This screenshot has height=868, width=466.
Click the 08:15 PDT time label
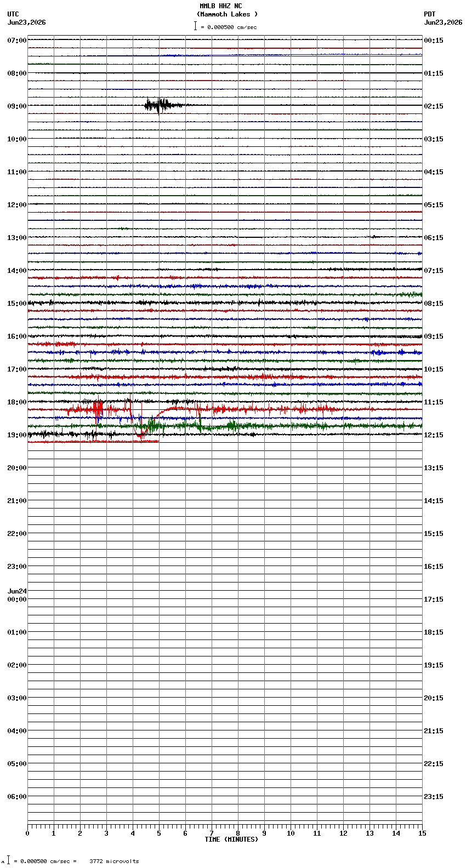pyautogui.click(x=434, y=304)
